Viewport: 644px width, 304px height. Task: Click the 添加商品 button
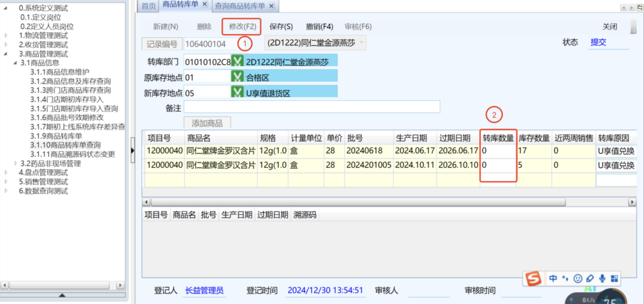point(207,123)
